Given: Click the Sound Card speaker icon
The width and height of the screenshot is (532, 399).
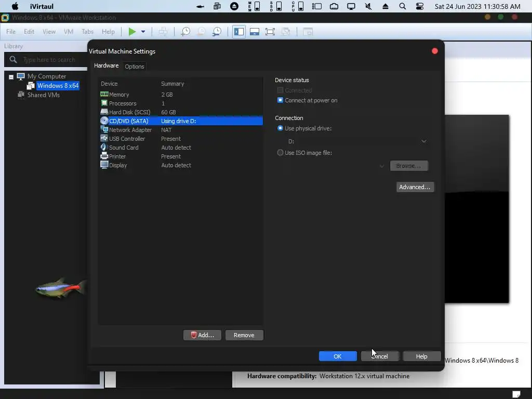Looking at the screenshot, I should click(x=104, y=147).
